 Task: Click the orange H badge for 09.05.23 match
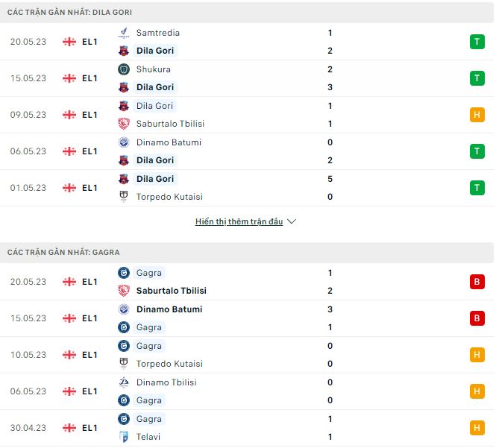click(x=477, y=115)
